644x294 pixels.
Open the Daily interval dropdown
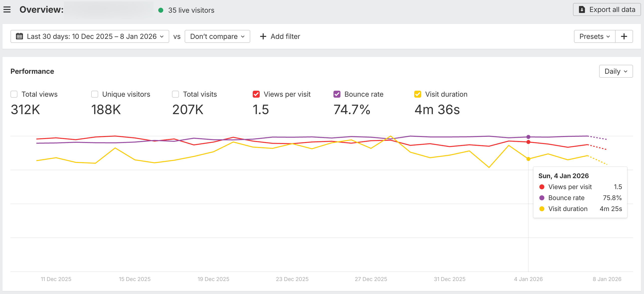coord(616,71)
